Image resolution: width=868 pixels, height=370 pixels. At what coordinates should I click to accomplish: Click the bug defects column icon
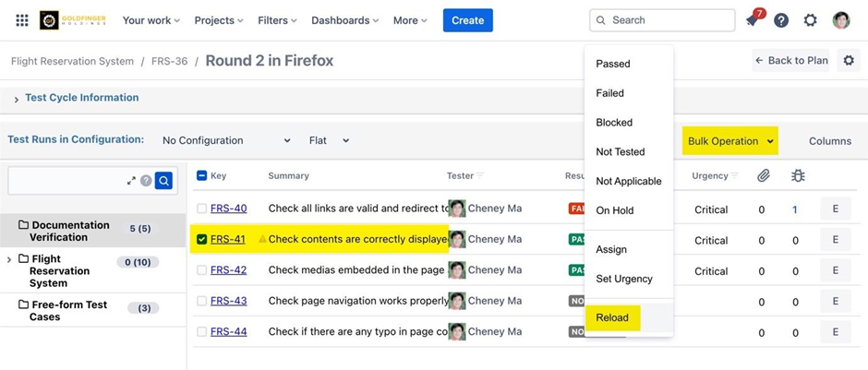click(798, 175)
